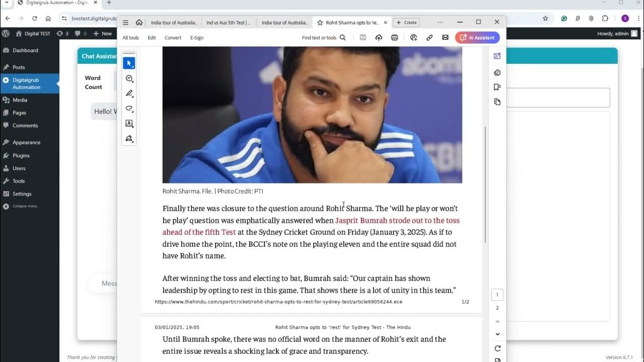Image resolution: width=644 pixels, height=362 pixels.
Task: Click the next page down chevron
Action: 498,334
